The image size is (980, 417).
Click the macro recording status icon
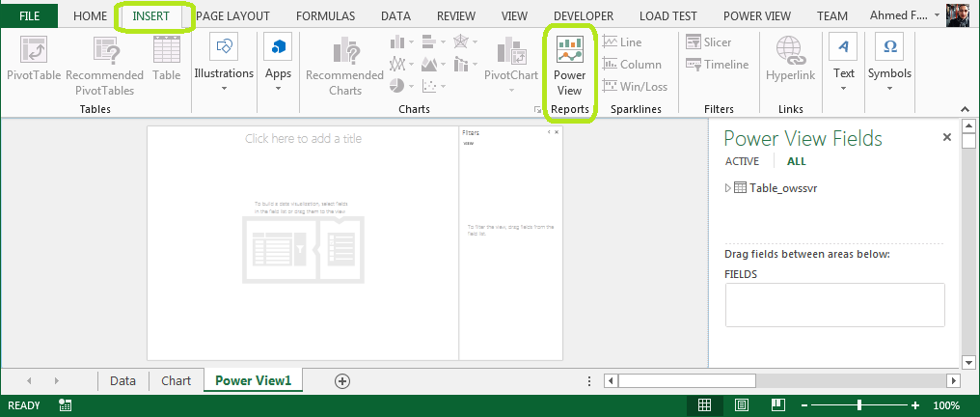coord(65,405)
